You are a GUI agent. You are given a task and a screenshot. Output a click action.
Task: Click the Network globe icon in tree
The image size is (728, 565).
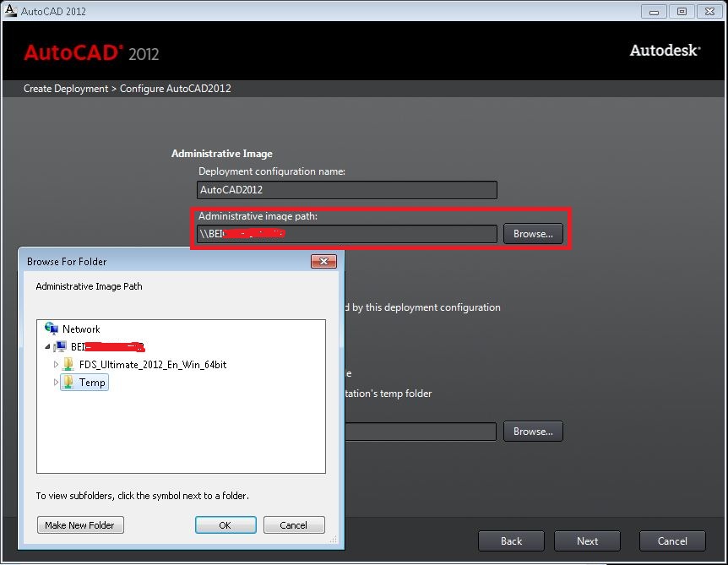[x=51, y=329]
